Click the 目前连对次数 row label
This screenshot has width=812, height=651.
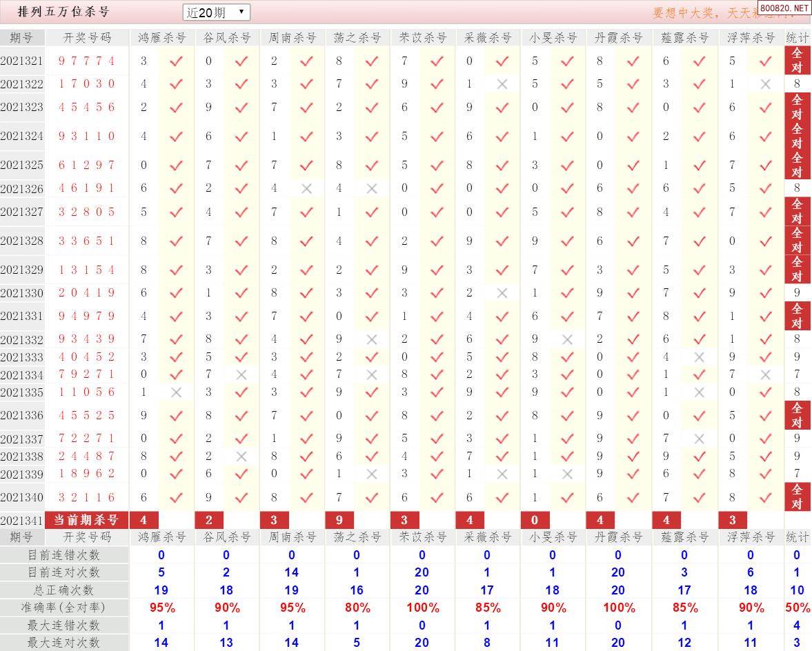point(63,572)
